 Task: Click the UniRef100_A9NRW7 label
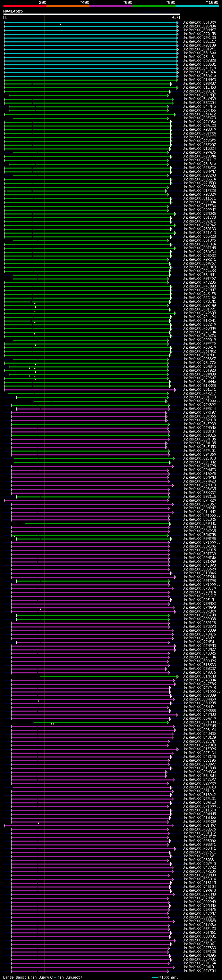pyautogui.click(x=199, y=508)
